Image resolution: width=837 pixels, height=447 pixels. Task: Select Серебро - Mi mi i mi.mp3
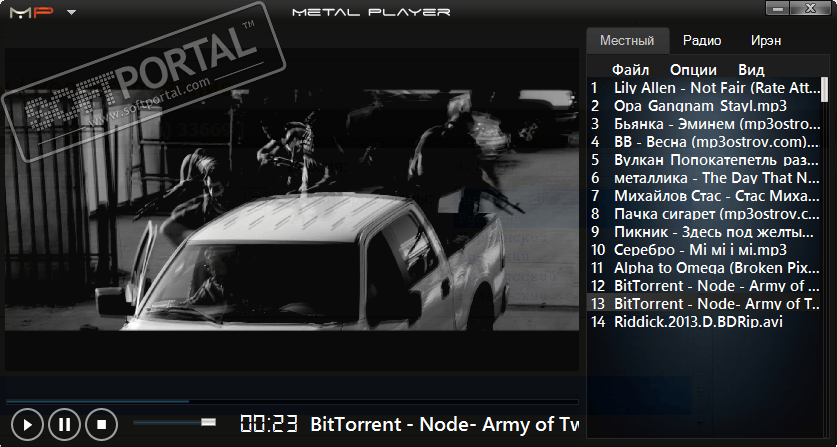pos(705,249)
